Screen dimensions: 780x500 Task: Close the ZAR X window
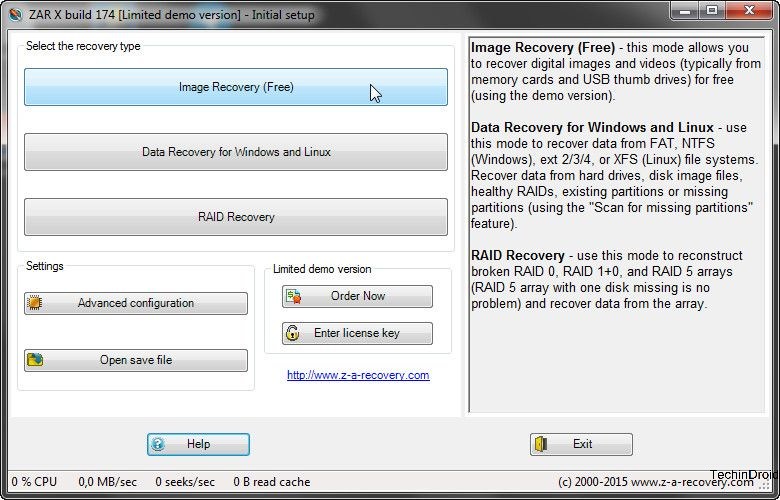point(750,10)
